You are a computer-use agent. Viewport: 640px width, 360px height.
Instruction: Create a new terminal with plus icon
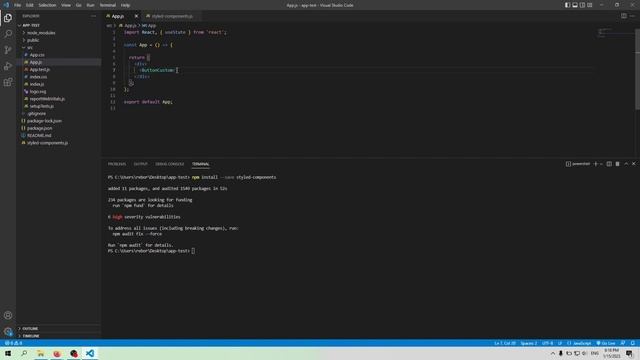[596, 164]
